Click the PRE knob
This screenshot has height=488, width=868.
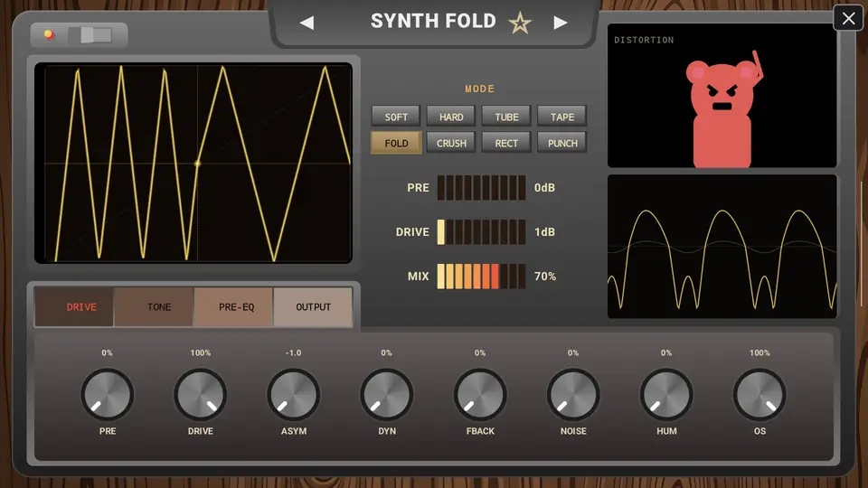(x=108, y=395)
